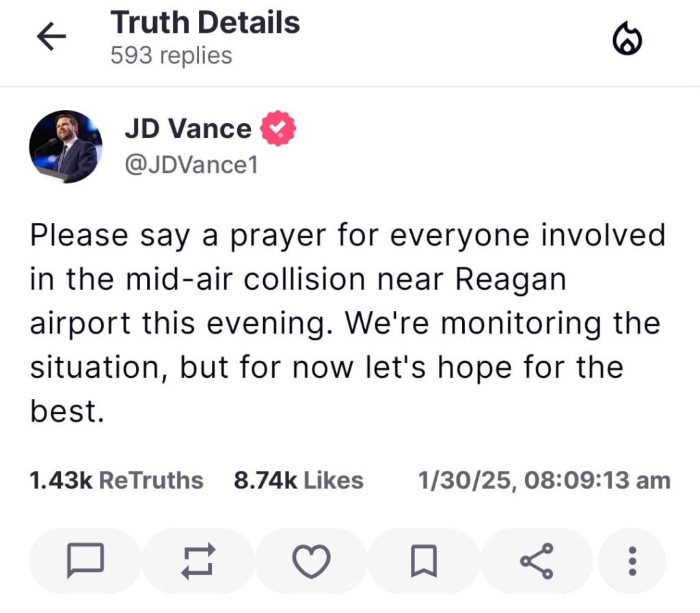The width and height of the screenshot is (700, 613).
Task: Click the final word "best." in the post
Action: click(66, 412)
